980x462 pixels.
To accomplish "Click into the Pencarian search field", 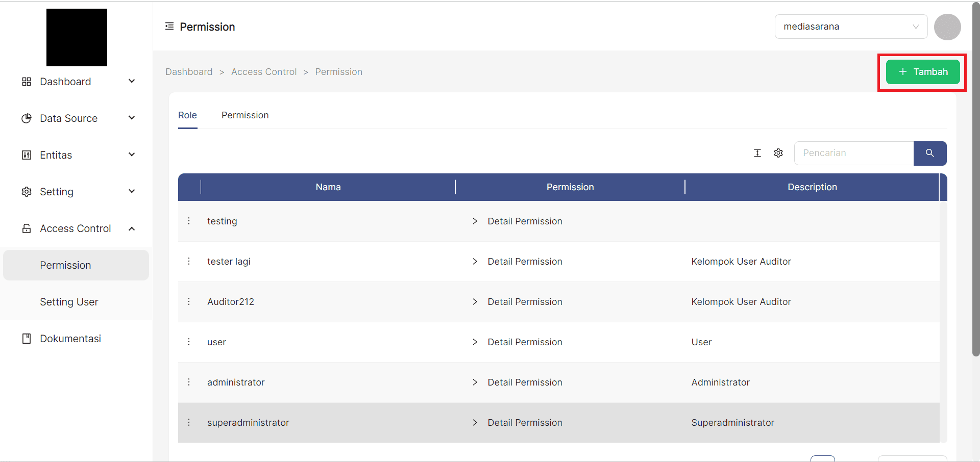I will coord(853,153).
